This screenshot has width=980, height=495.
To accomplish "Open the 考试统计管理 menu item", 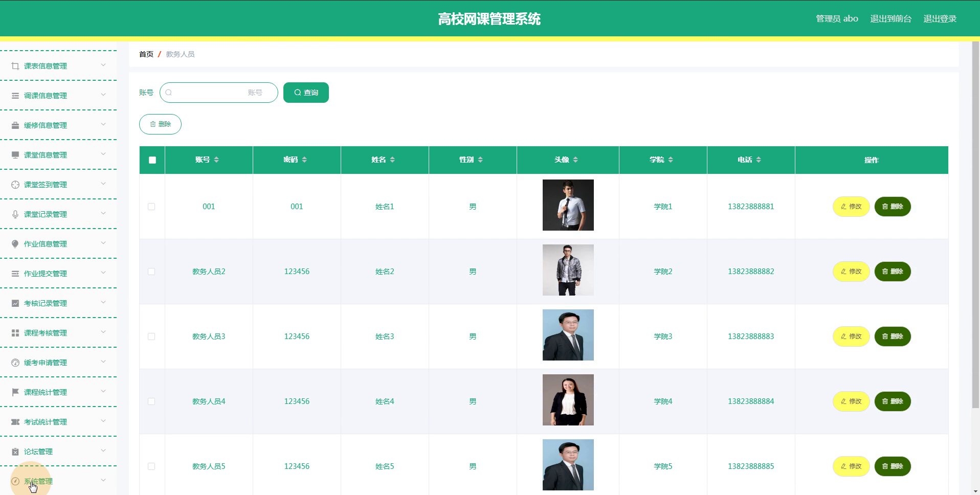I will click(58, 422).
